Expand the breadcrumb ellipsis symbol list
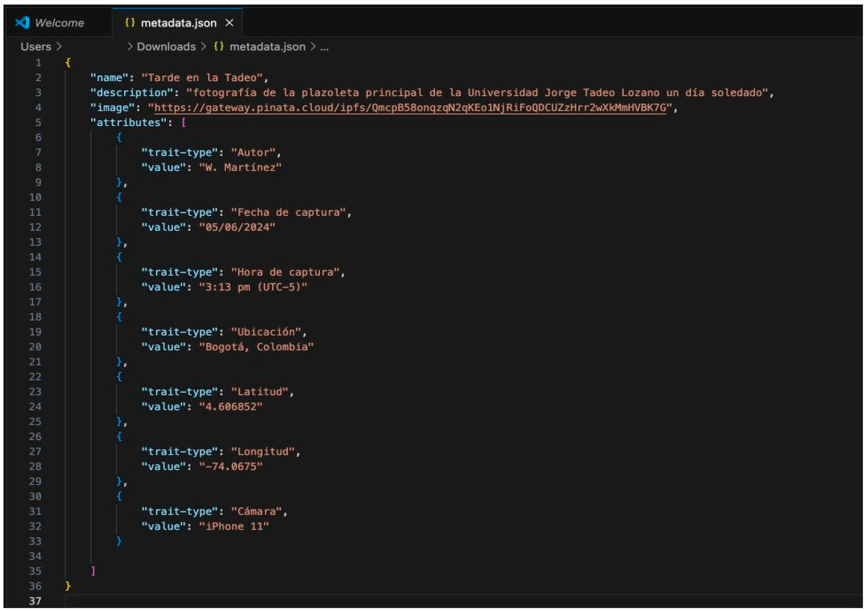This screenshot has width=868, height=611. [x=324, y=47]
